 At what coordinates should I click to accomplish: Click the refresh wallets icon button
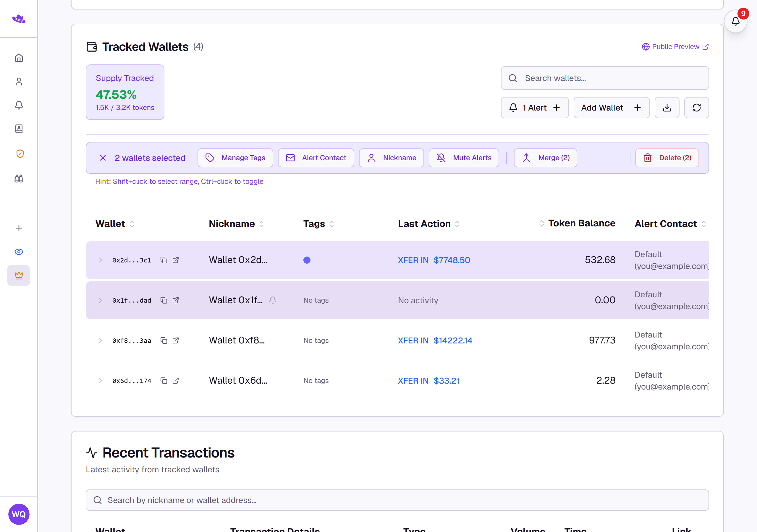pyautogui.click(x=696, y=108)
